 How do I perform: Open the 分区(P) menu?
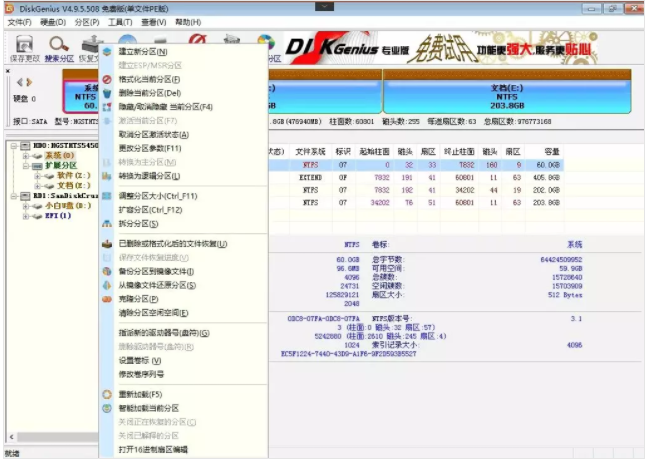click(87, 22)
